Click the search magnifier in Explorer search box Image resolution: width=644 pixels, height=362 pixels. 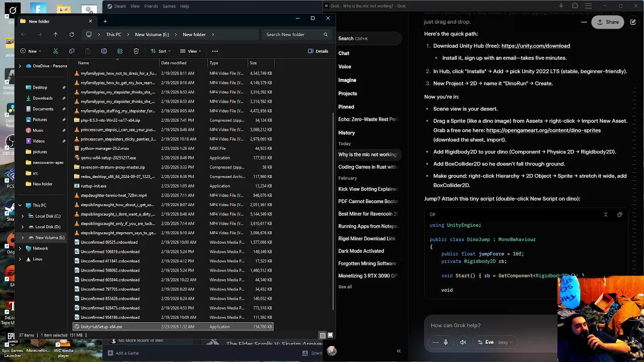point(326,34)
